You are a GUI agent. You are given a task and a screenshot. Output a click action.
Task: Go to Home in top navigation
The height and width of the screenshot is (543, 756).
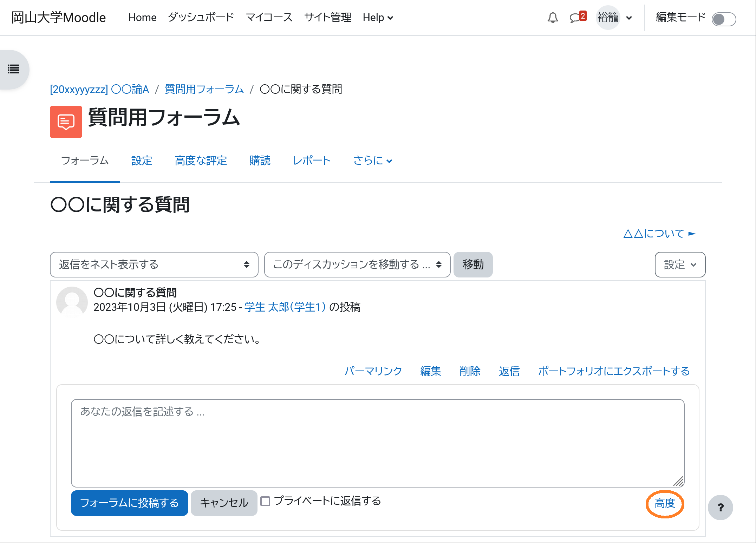[142, 18]
